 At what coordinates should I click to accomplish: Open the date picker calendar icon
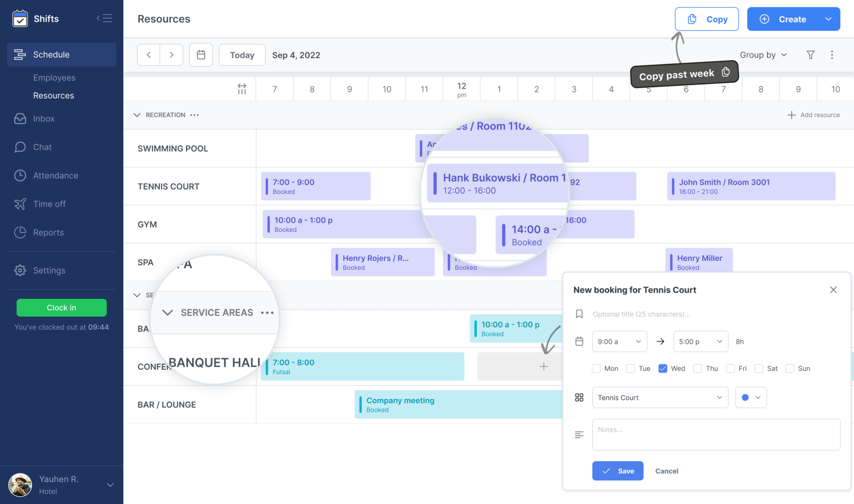click(x=201, y=55)
